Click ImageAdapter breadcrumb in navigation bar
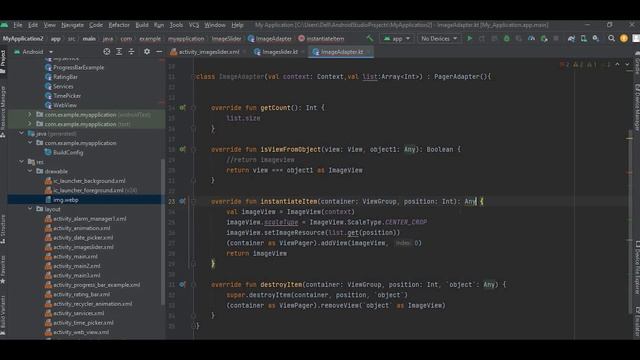640x360 pixels. pos(270,39)
